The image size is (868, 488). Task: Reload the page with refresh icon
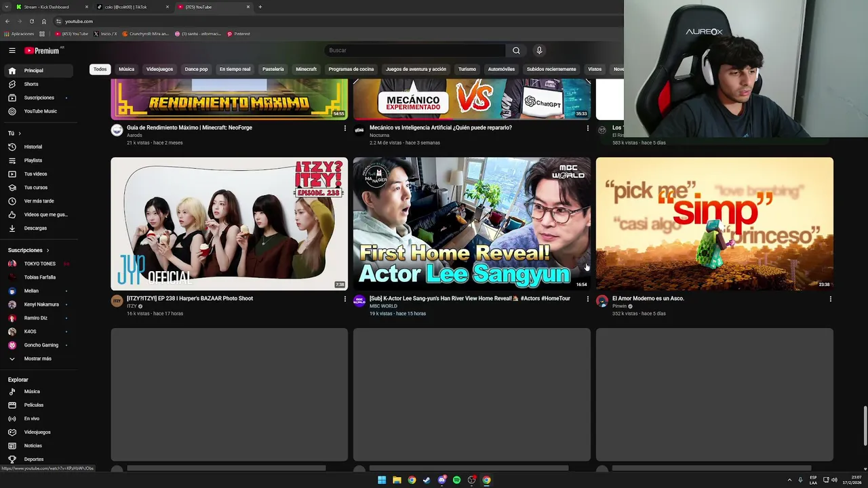(31, 21)
